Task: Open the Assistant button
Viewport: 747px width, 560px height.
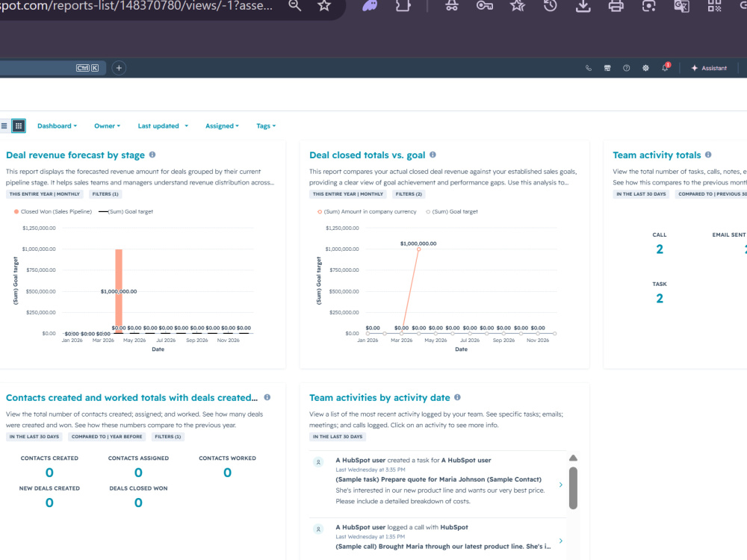Action: (709, 68)
